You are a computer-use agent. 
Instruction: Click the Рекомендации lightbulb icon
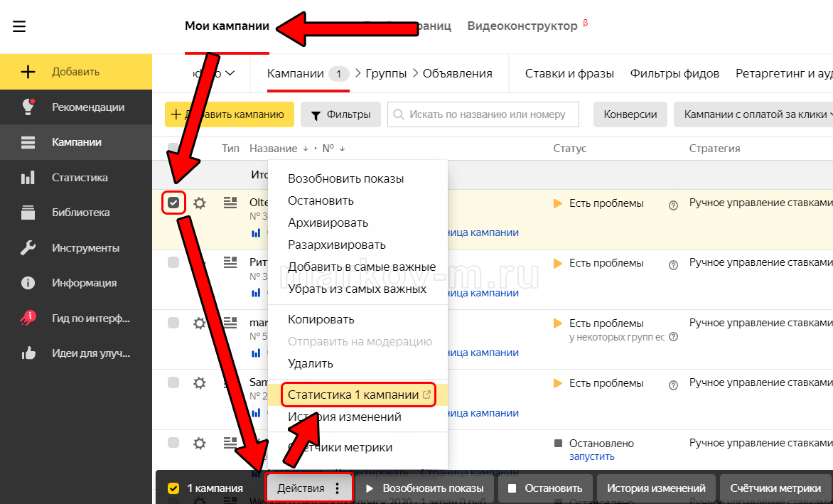[28, 107]
